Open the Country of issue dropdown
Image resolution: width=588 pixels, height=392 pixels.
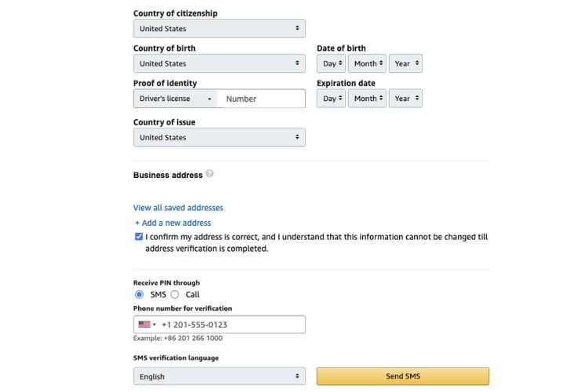click(x=219, y=137)
